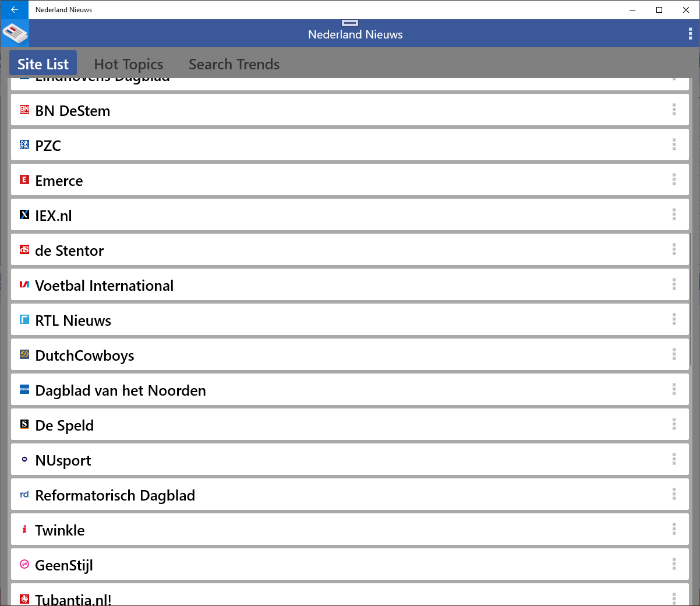Click the RTL Nieuws favicon

coord(24,319)
